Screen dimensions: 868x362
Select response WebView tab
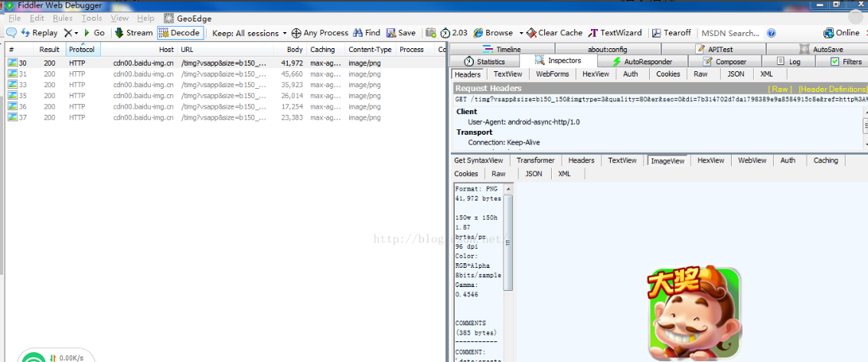tap(752, 161)
